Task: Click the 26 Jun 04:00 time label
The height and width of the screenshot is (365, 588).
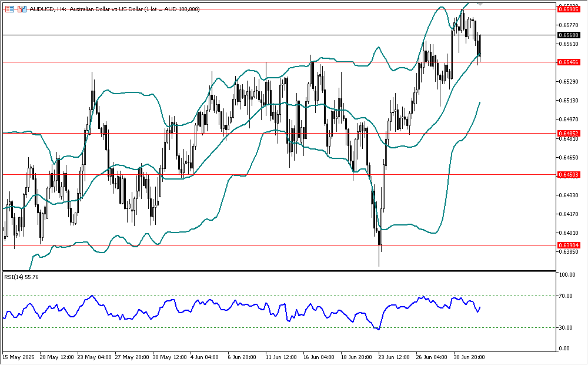Action: [x=432, y=357]
